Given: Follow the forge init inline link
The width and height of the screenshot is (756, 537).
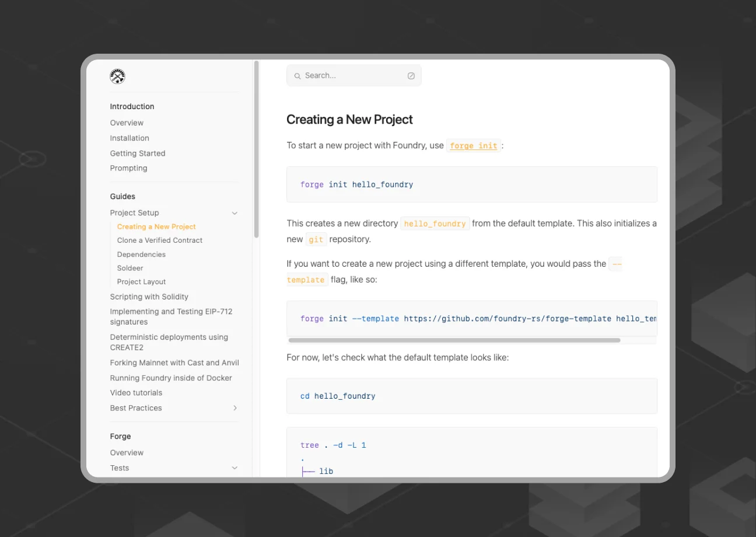Looking at the screenshot, I should (474, 146).
